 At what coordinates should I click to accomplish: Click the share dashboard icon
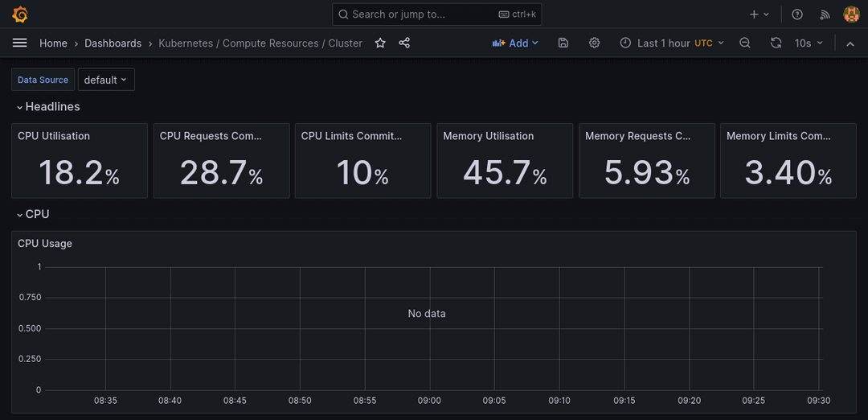click(x=404, y=43)
